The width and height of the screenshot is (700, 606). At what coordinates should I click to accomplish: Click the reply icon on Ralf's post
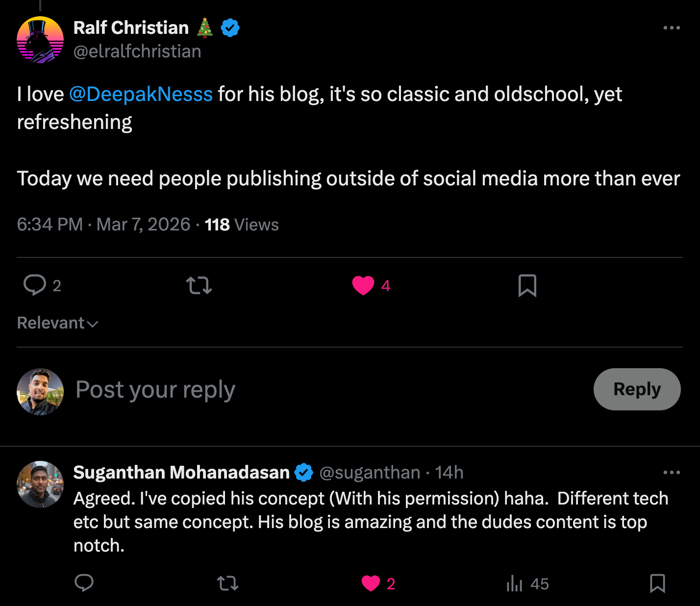[35, 285]
